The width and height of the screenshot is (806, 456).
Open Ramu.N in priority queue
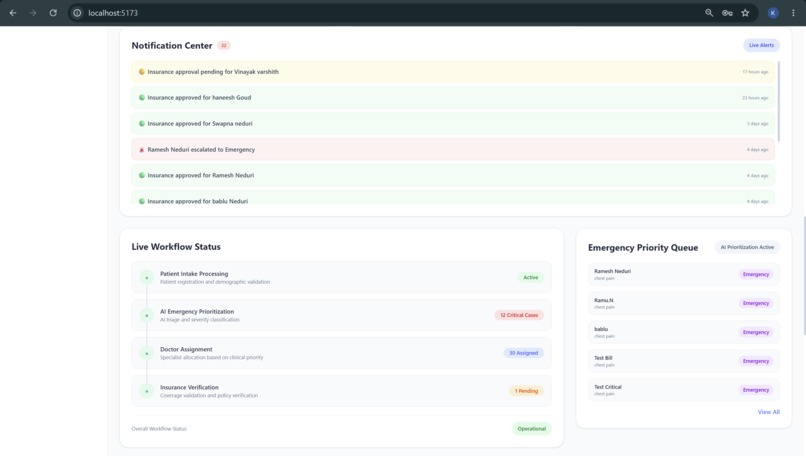684,303
